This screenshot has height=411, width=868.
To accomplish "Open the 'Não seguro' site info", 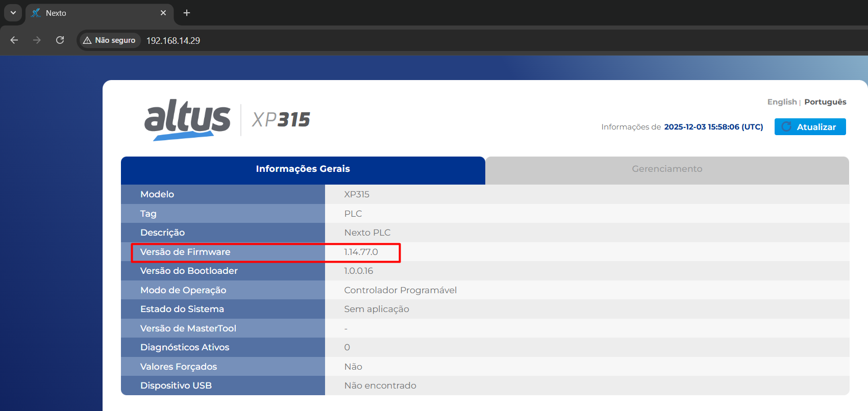I will point(109,40).
